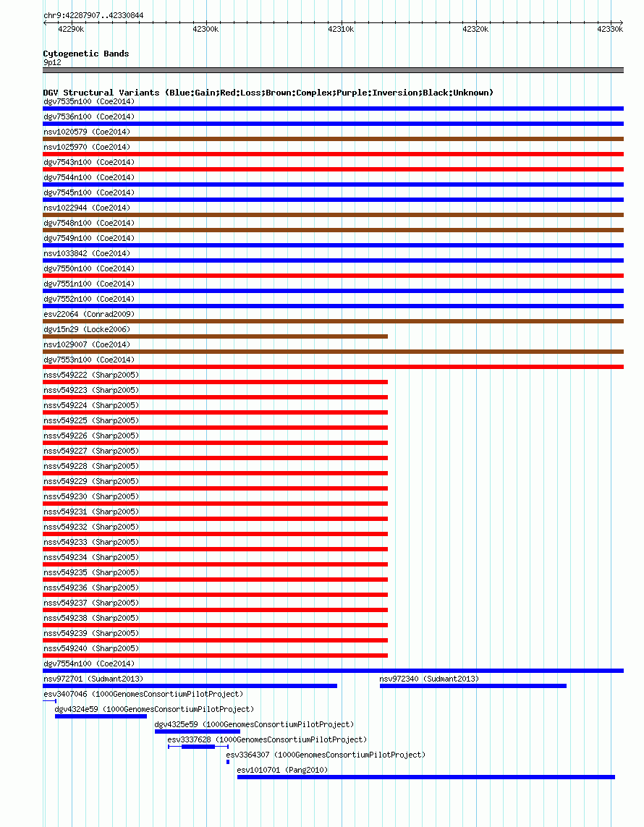644x827 pixels.
Task: Click nssv549240 (Sharp2005) label
Action: tap(91, 649)
